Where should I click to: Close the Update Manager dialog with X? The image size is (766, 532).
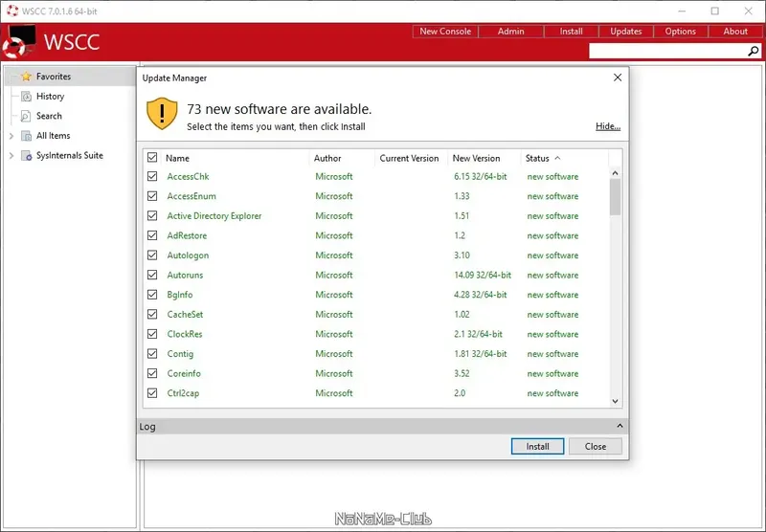point(618,78)
